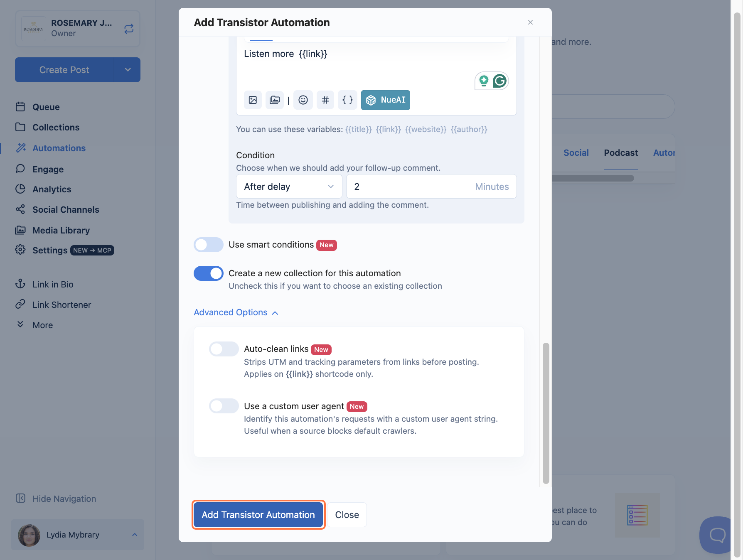Click the Add Transistor Automation button
Viewport: 743px width, 560px height.
click(x=258, y=515)
